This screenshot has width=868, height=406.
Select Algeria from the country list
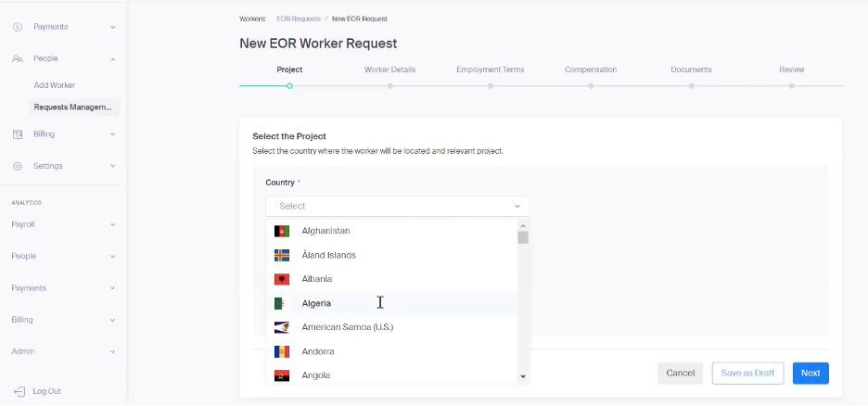391,303
